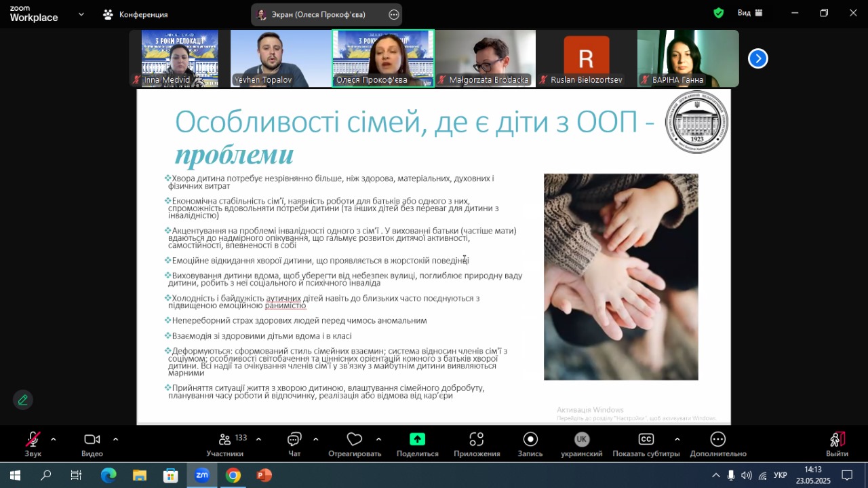Expand video options arrow beside camera
This screenshot has width=868, height=488.
click(x=115, y=439)
